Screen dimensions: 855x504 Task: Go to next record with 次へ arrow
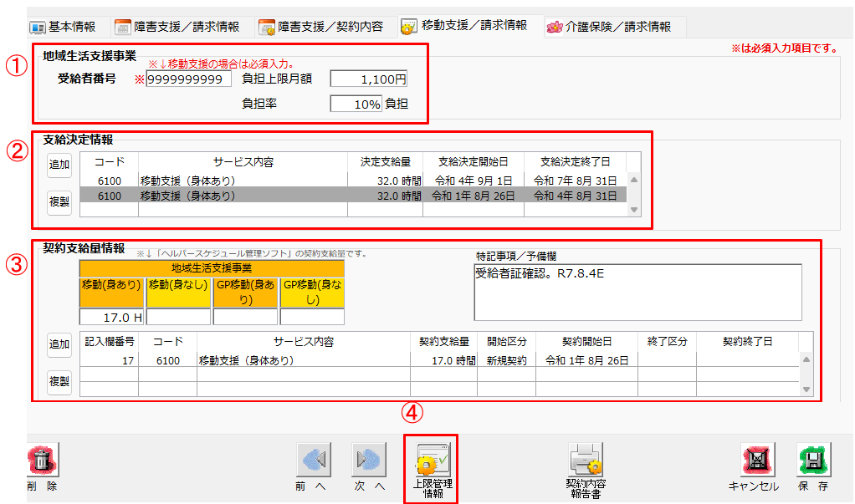click(x=368, y=461)
